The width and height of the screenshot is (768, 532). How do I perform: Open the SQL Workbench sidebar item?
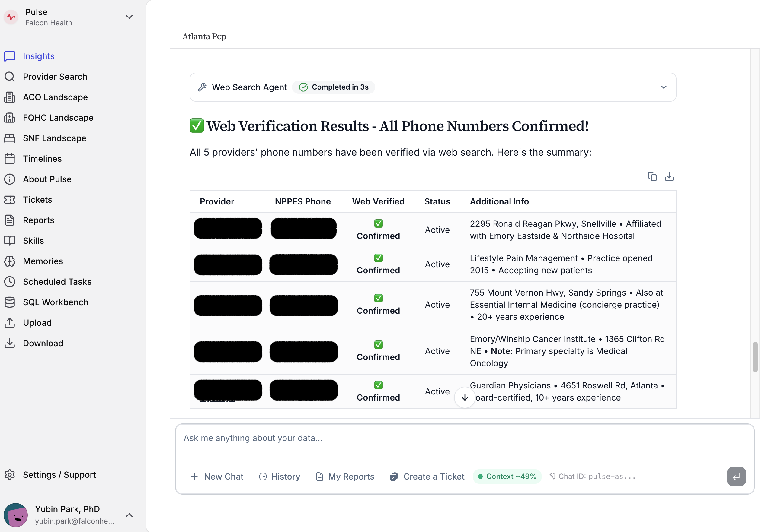[x=55, y=302]
